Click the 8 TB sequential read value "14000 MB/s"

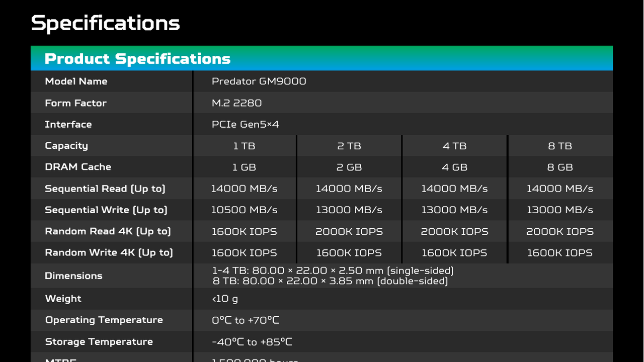pyautogui.click(x=560, y=189)
